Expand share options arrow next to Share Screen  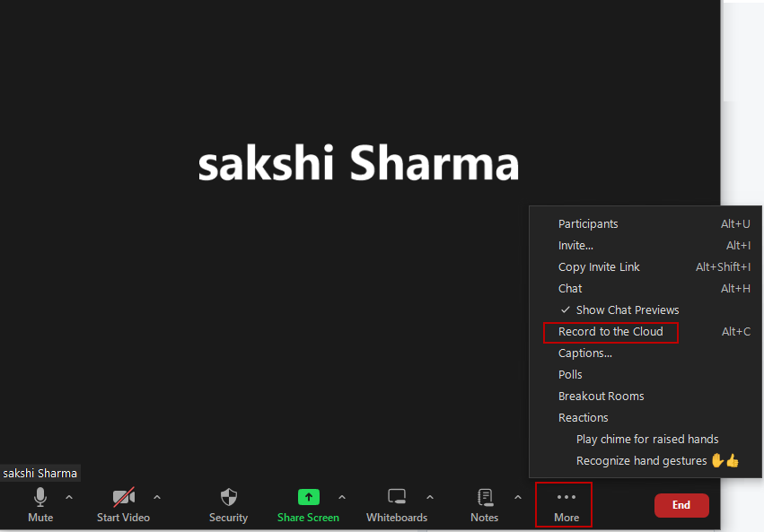point(342,497)
